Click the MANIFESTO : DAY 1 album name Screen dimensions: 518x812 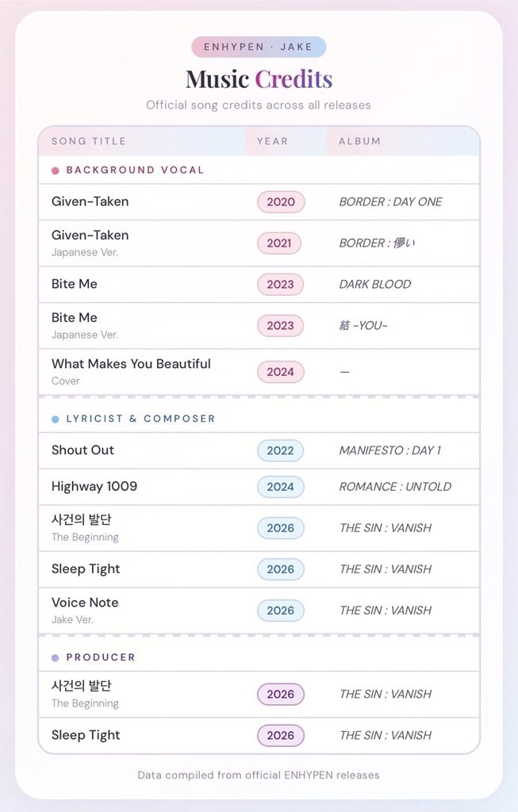pyautogui.click(x=390, y=450)
